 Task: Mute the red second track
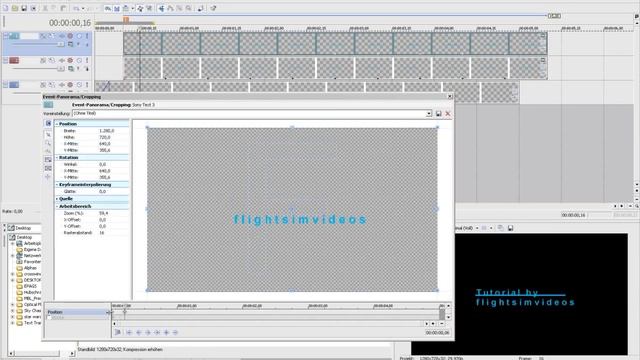click(x=79, y=60)
